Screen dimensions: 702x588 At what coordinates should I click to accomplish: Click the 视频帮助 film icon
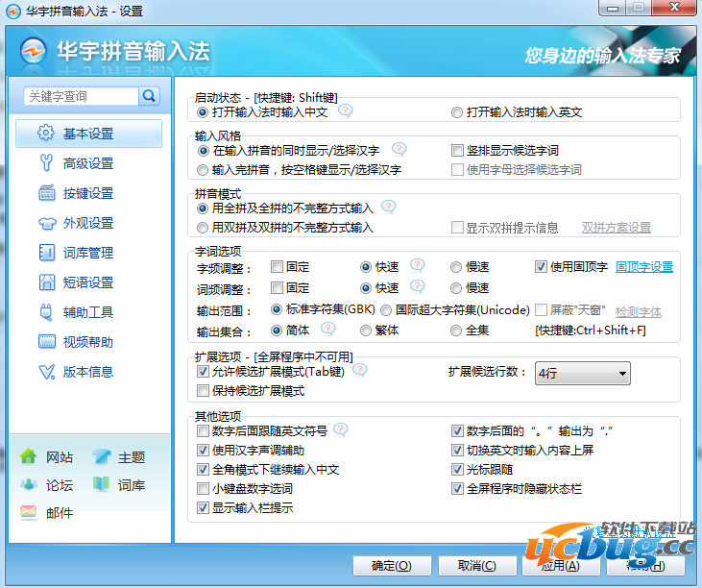[46, 342]
